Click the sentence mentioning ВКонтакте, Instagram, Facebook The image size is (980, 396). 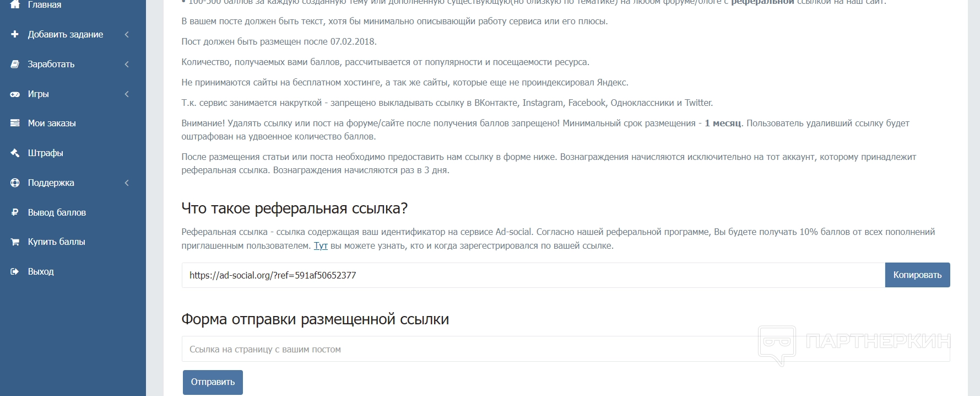pyautogui.click(x=447, y=103)
